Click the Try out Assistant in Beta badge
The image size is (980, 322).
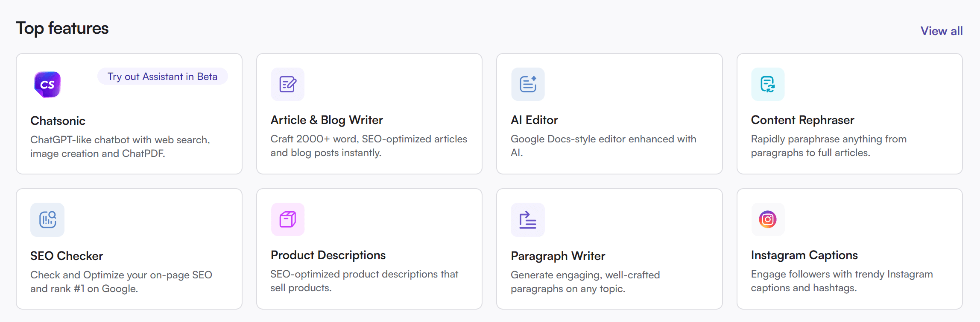coord(162,77)
